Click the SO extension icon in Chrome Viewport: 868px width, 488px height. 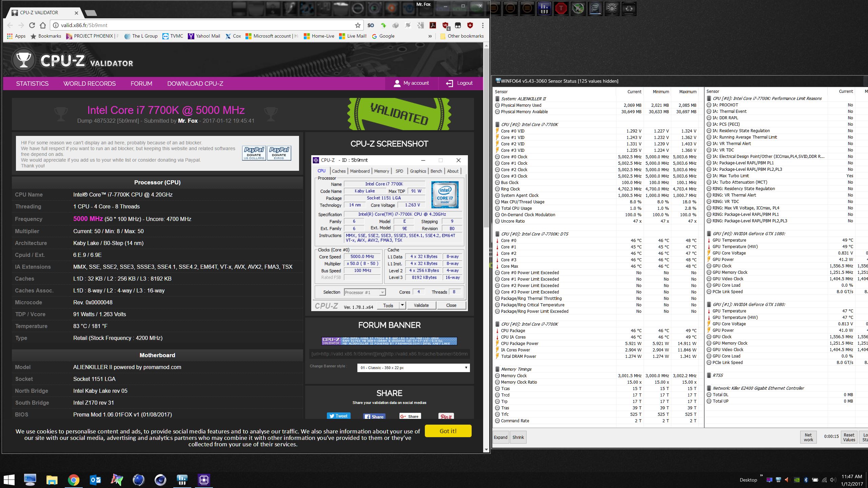click(371, 25)
